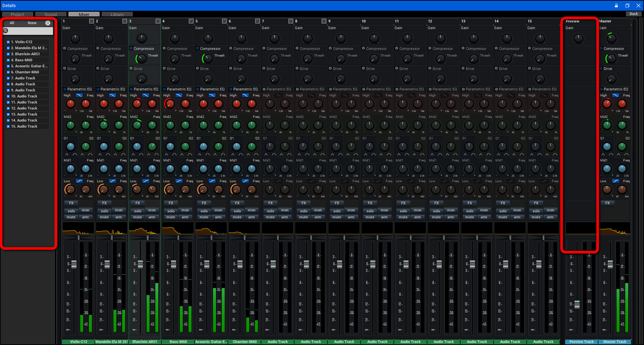This screenshot has height=345, width=644.
Task: Toggle Compressor power icon on channel 3
Action: 131,48
